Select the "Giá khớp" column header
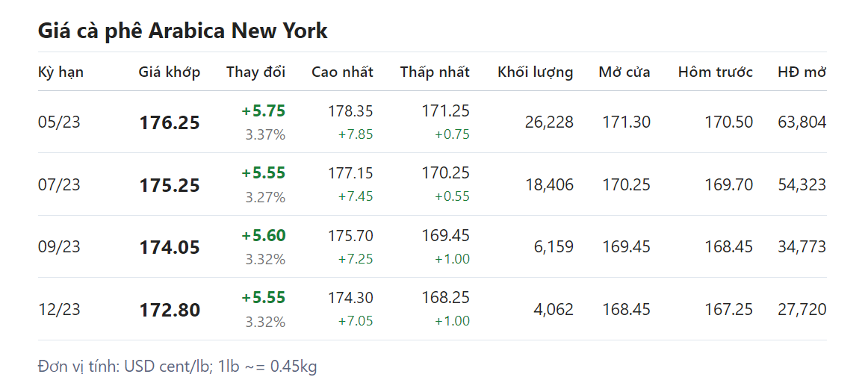Image resolution: width=868 pixels, height=380 pixels. click(169, 72)
